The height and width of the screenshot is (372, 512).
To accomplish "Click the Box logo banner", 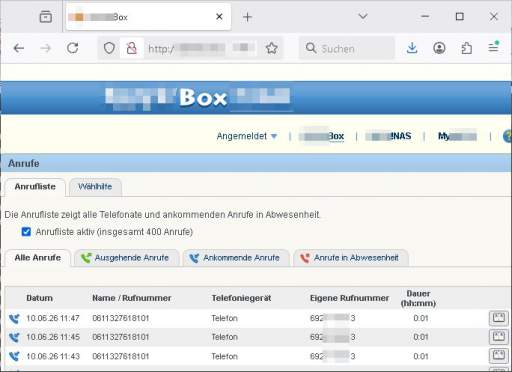I will click(198, 98).
